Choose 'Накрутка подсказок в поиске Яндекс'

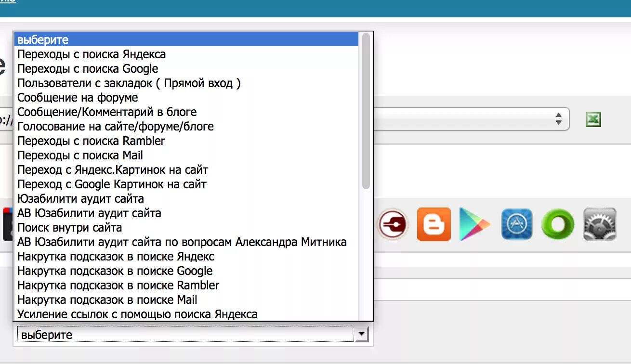186,256
